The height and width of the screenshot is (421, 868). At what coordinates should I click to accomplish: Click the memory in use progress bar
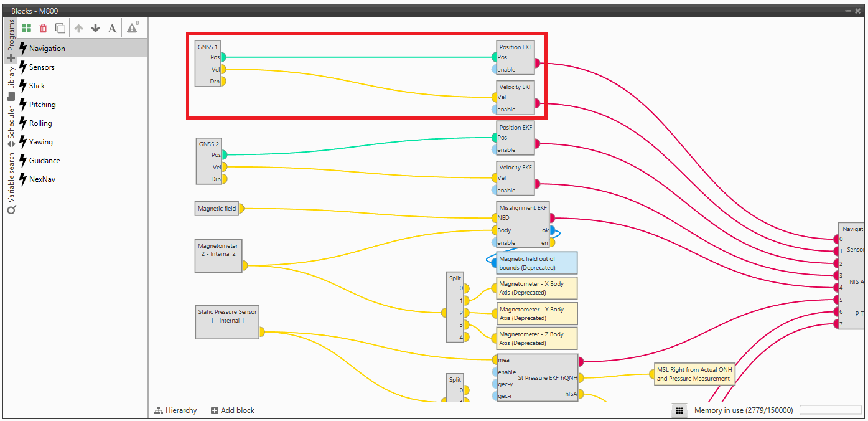point(829,410)
